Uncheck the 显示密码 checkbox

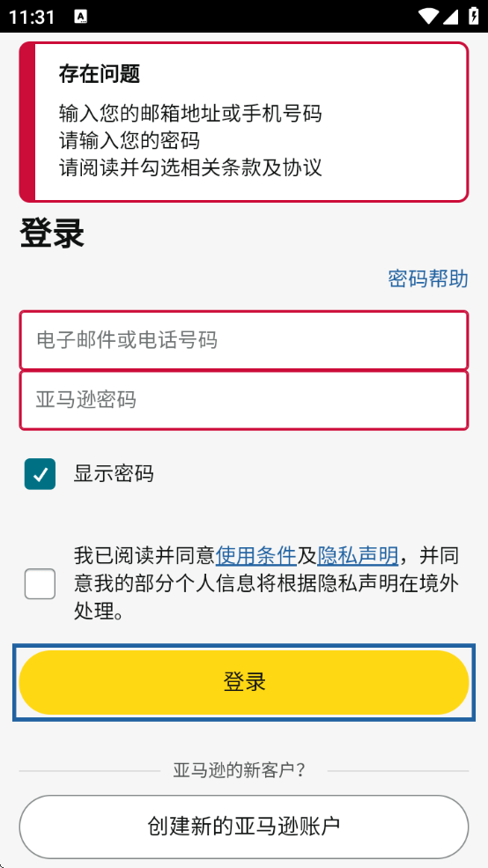pyautogui.click(x=40, y=474)
